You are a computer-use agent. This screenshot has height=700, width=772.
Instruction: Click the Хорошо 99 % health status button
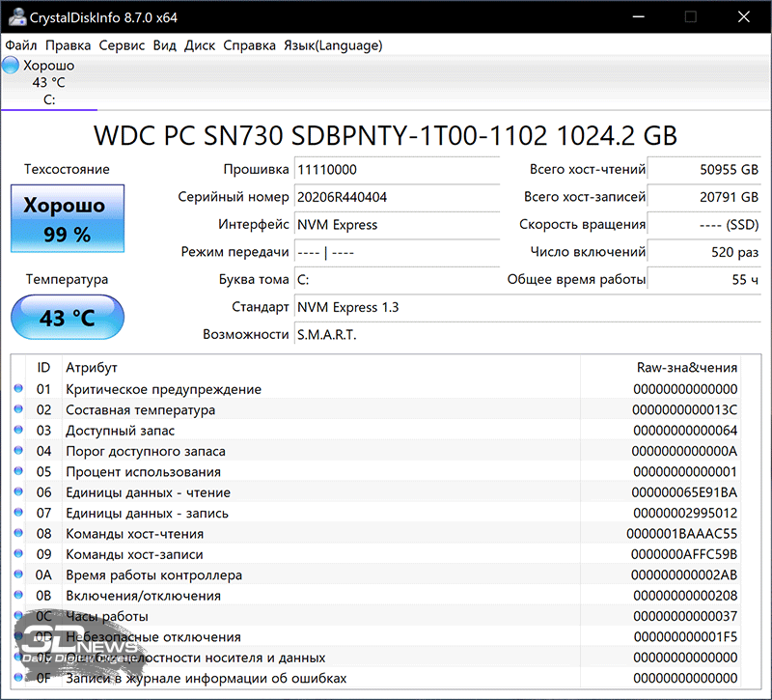tap(68, 218)
